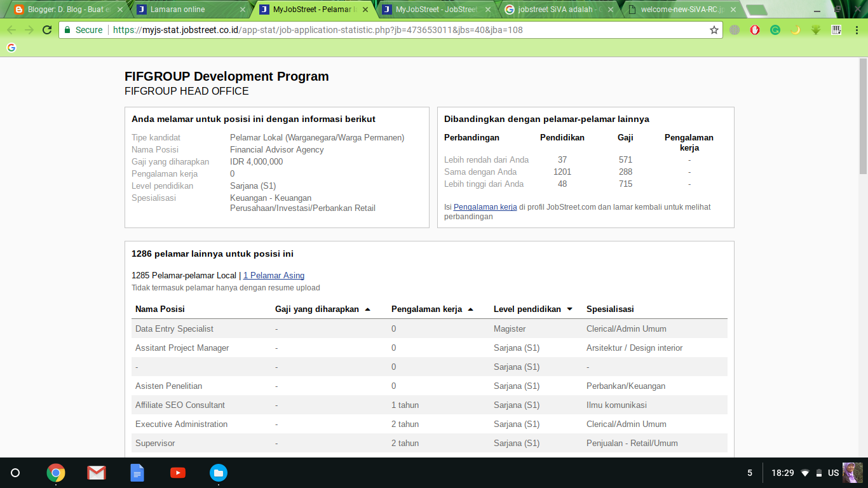This screenshot has width=868, height=488.
Task: Bookmark this page with the star icon
Action: [x=714, y=30]
